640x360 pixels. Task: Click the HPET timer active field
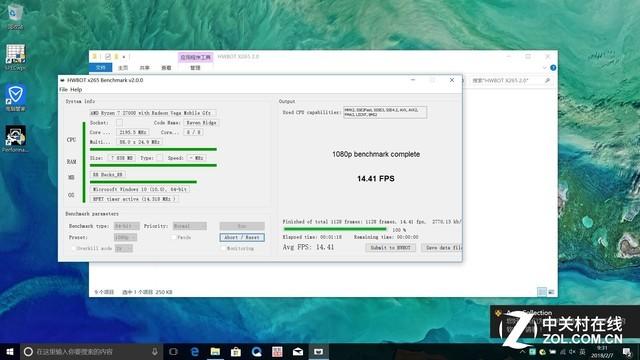coord(134,199)
